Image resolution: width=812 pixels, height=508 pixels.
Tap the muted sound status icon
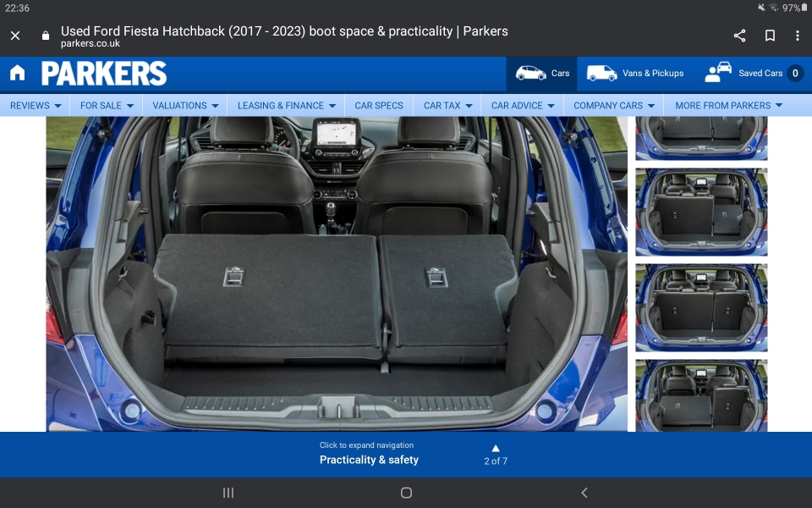point(761,8)
